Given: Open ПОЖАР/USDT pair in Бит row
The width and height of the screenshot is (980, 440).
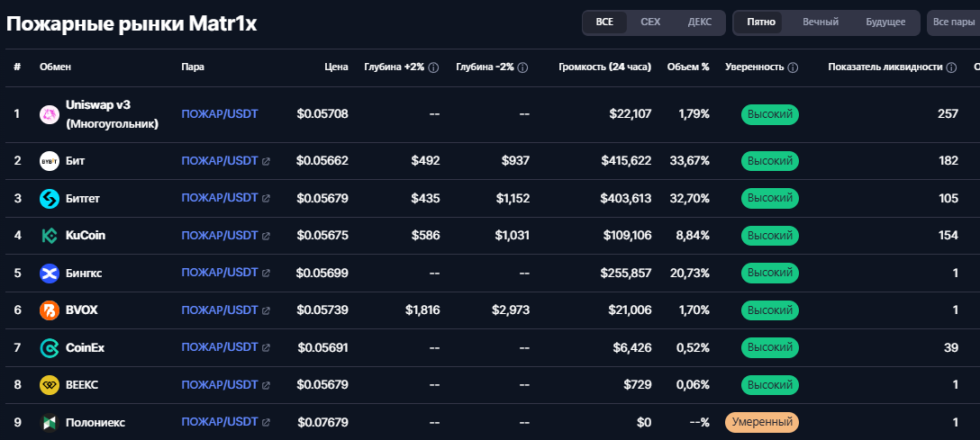Looking at the screenshot, I should 220,160.
